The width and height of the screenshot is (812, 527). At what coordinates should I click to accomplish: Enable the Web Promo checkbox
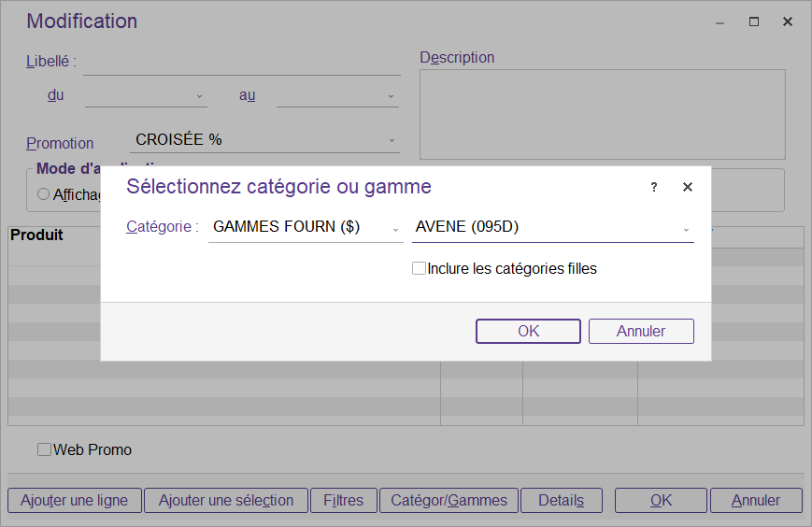[x=44, y=449]
